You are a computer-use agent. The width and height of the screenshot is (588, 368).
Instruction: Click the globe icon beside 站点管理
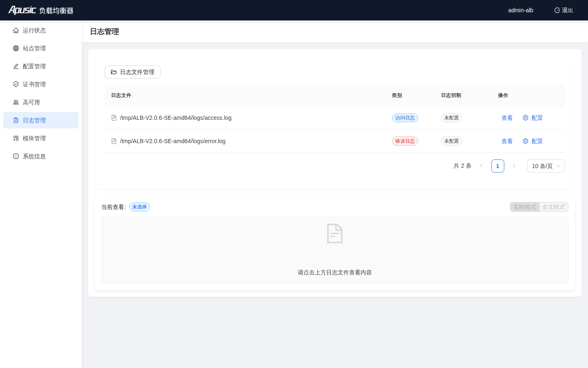pyautogui.click(x=16, y=48)
